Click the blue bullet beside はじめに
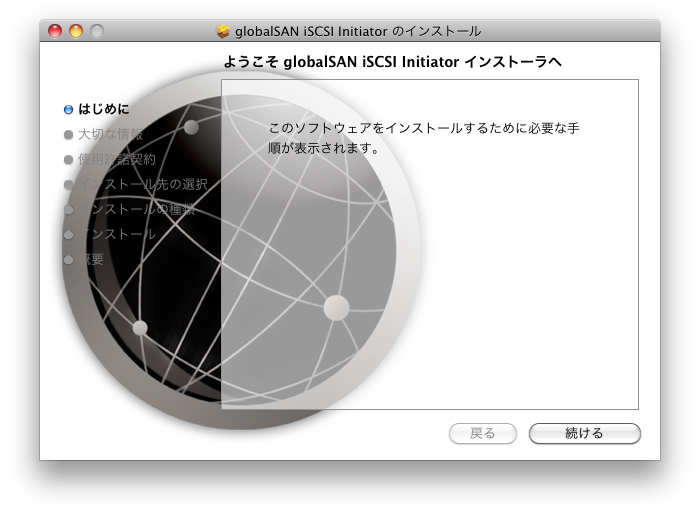This screenshot has width=700, height=520. click(68, 109)
